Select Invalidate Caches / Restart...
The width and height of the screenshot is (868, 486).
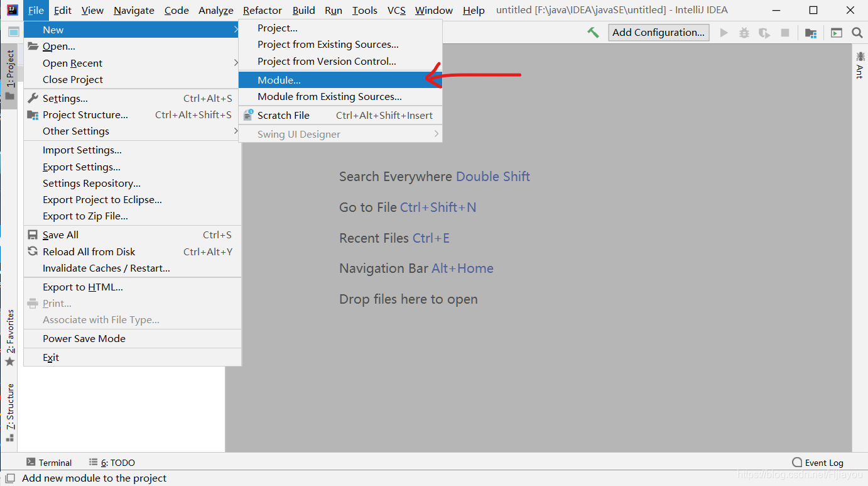[133, 268]
